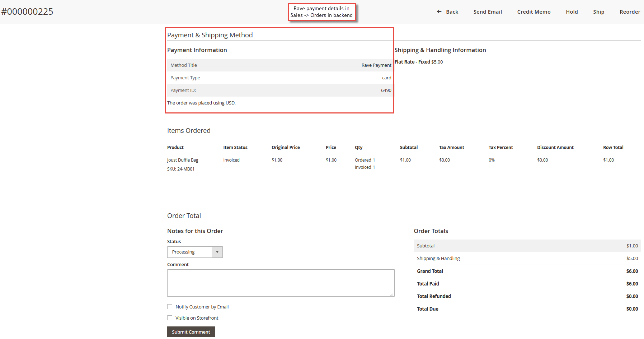Trigger the Reorder action
This screenshot has height=339, width=644.
(x=630, y=11)
